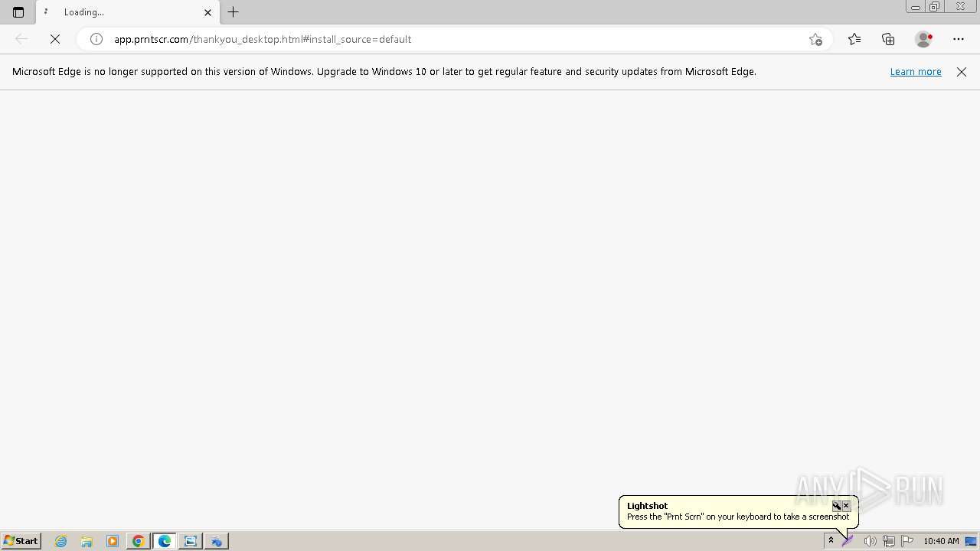Close the Lightshot balloon tip

846,506
